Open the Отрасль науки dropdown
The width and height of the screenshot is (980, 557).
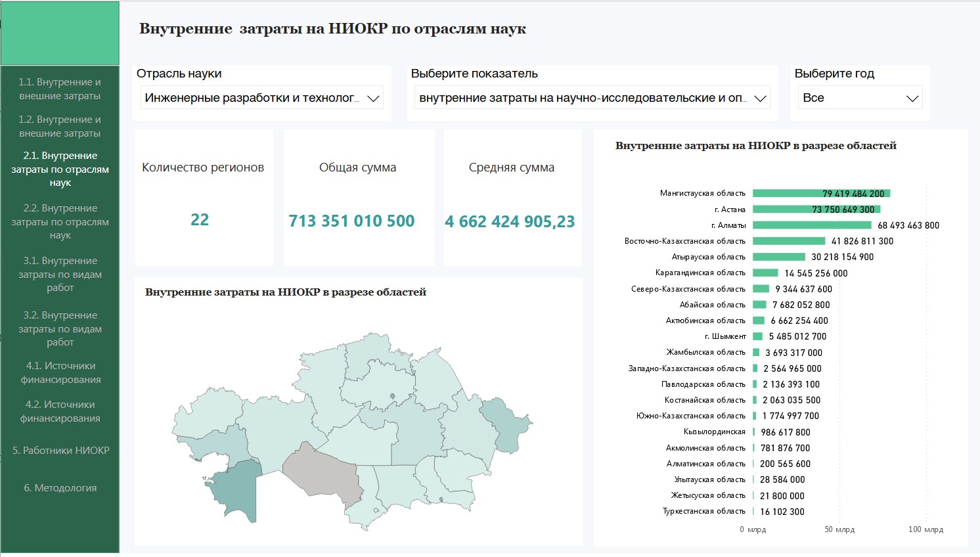coord(261,98)
